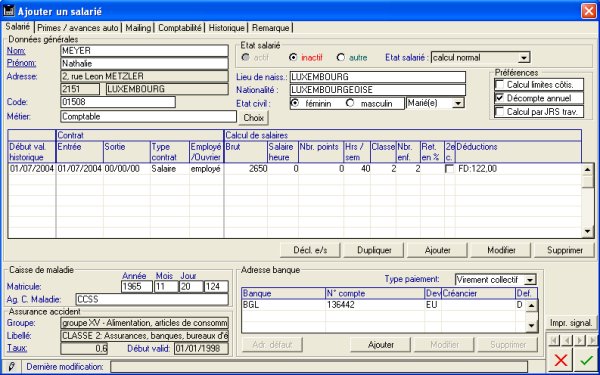Viewport: 600px width, 375px height.
Task: Close the Ajouter un salarié window
Action: click(589, 11)
